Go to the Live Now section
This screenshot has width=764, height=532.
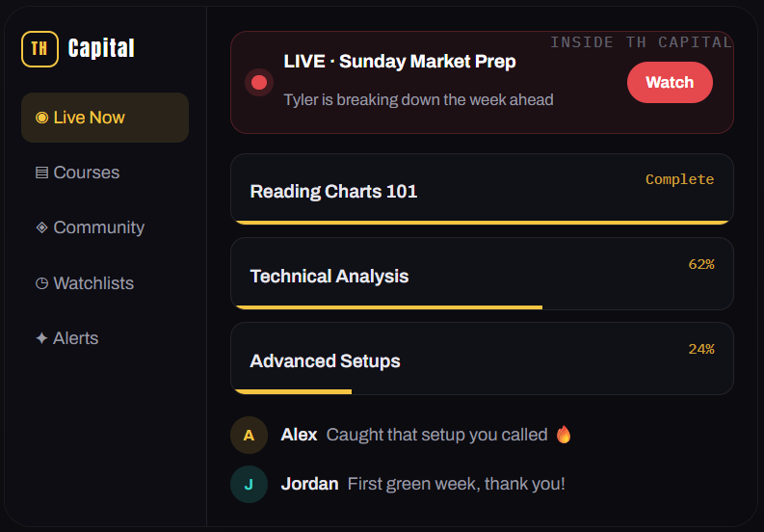(105, 118)
